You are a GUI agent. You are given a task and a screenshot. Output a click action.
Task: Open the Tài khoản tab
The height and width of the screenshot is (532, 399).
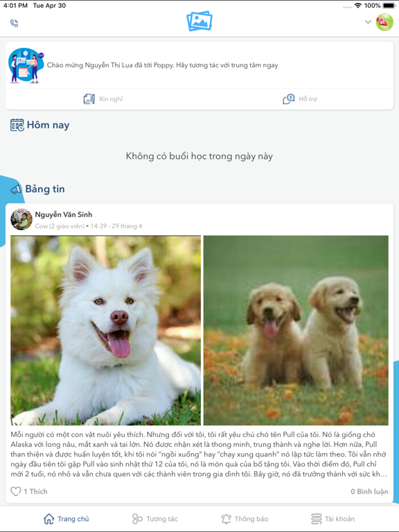pyautogui.click(x=332, y=519)
